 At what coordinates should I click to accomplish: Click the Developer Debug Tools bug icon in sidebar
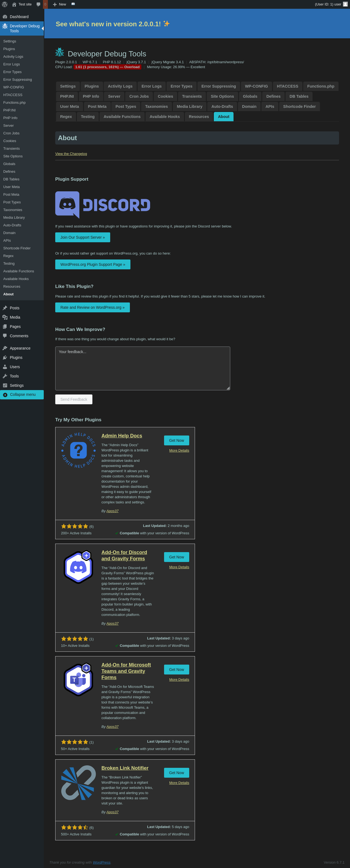5,26
